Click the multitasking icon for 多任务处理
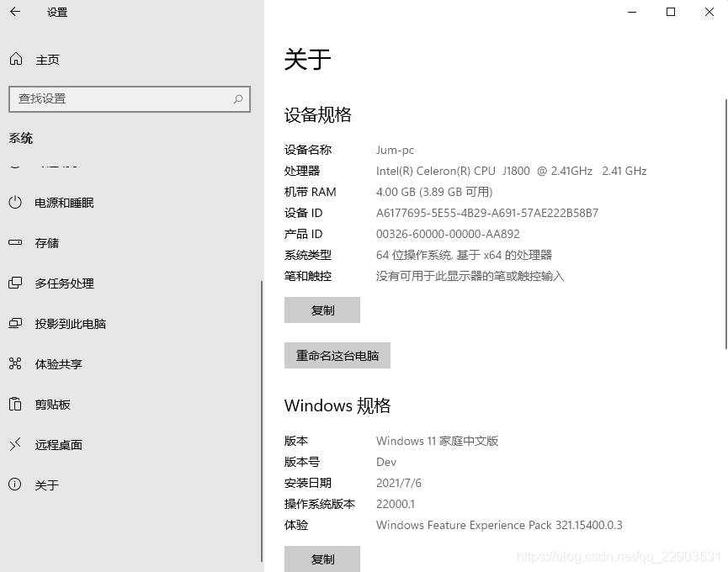This screenshot has width=728, height=572. click(x=15, y=283)
